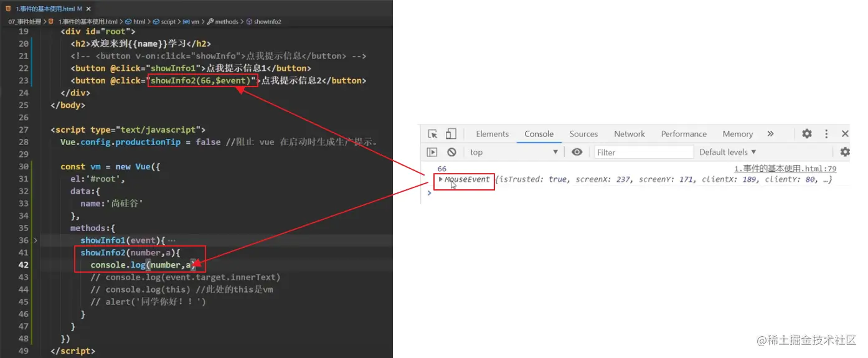The height and width of the screenshot is (358, 868).
Task: Toggle the live expression eye icon
Action: coord(577,152)
